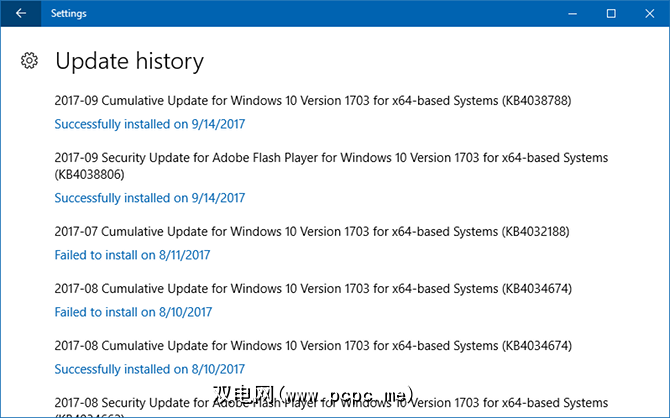Click the Settings label in title bar
This screenshot has width=670, height=418.
69,14
